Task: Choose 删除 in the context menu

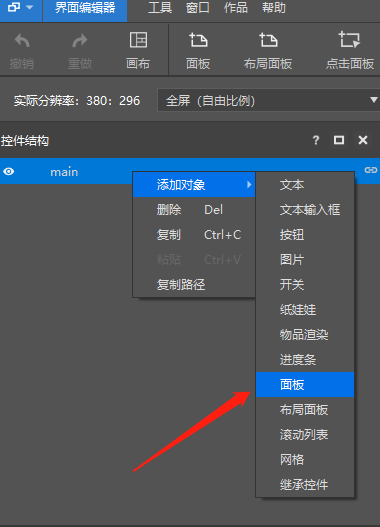Action: 194,210
